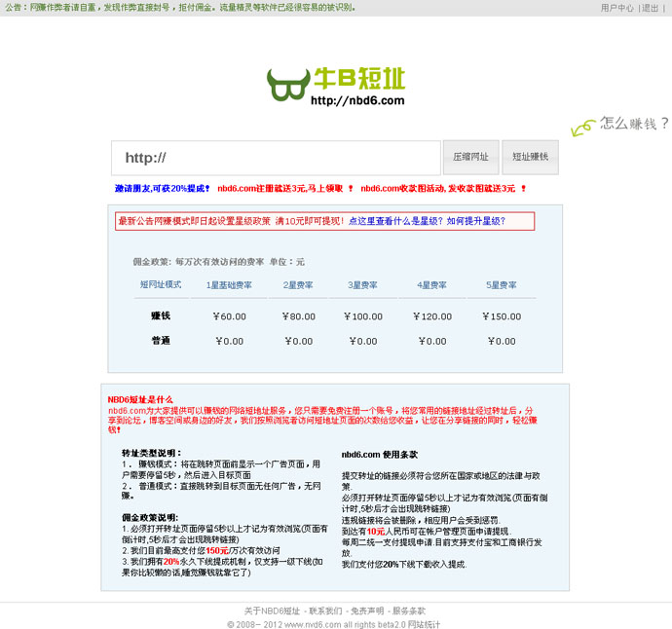Click the NBD6短址是什么 heading
672x629 pixels.
pos(140,400)
